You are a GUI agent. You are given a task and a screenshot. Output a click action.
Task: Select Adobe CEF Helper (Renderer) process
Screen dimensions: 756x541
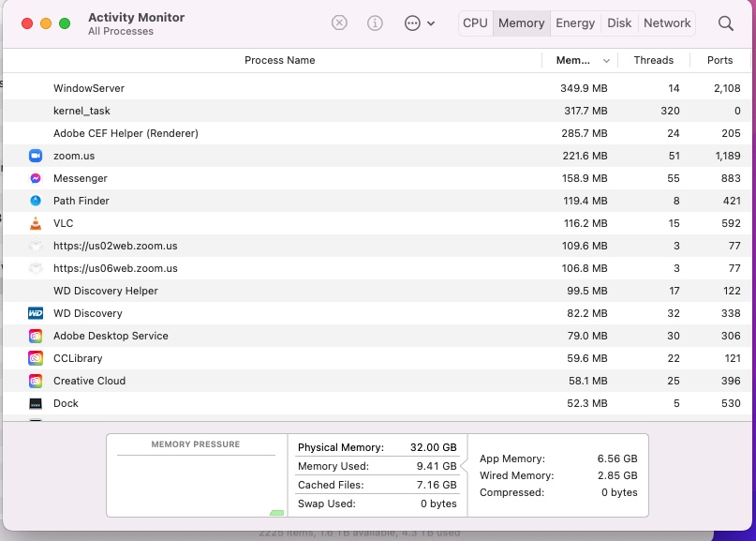126,133
